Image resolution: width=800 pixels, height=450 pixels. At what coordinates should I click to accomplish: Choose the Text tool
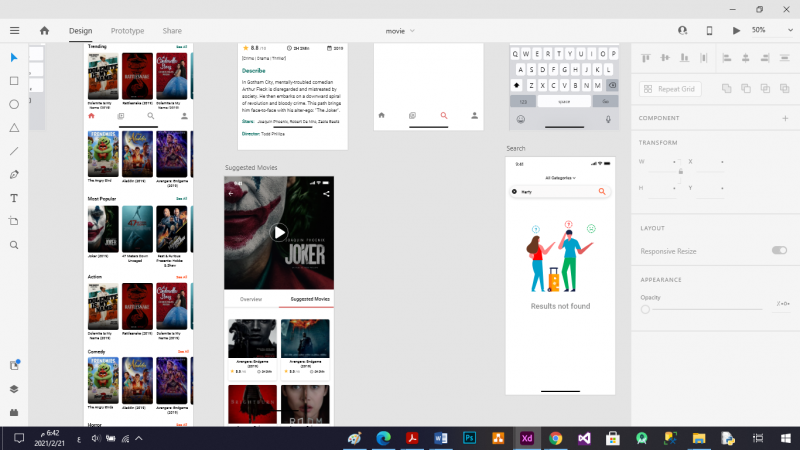[x=14, y=198]
